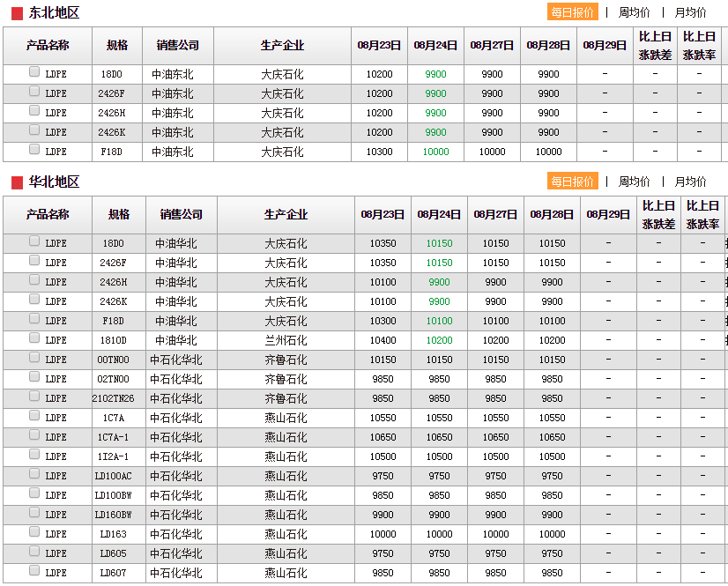Click 齐鲁石化 cell in 00TN00 row

[x=286, y=360]
